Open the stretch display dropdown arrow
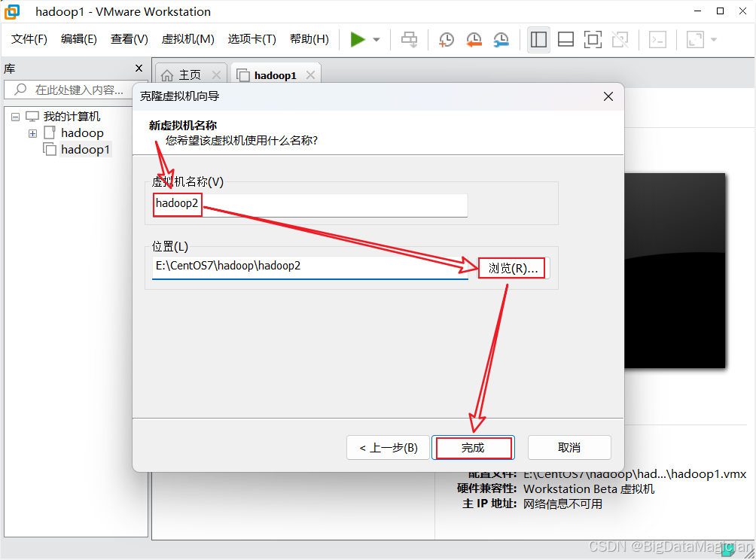Viewport: 756px width, 560px height. tap(714, 40)
